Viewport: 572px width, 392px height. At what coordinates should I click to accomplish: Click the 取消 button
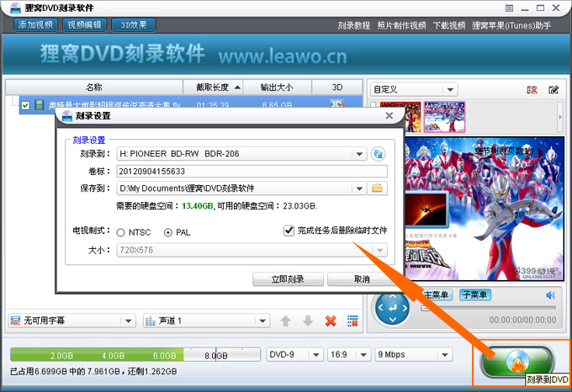pyautogui.click(x=362, y=279)
